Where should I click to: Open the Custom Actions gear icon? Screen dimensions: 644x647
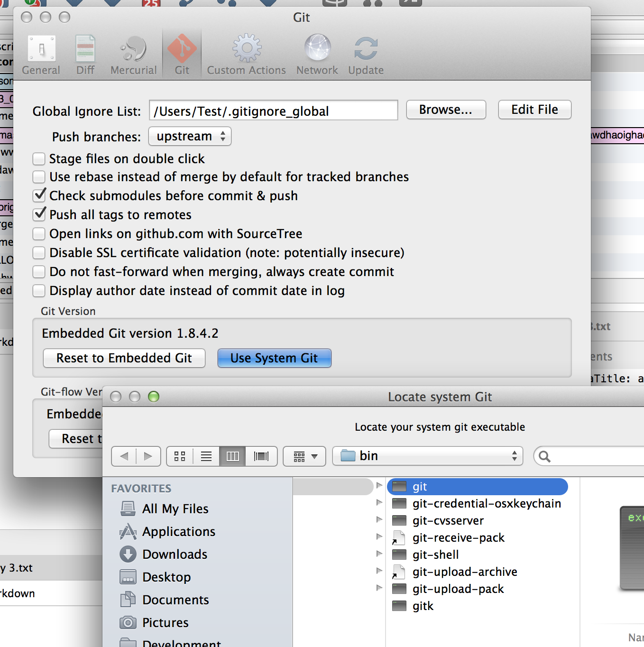click(247, 48)
